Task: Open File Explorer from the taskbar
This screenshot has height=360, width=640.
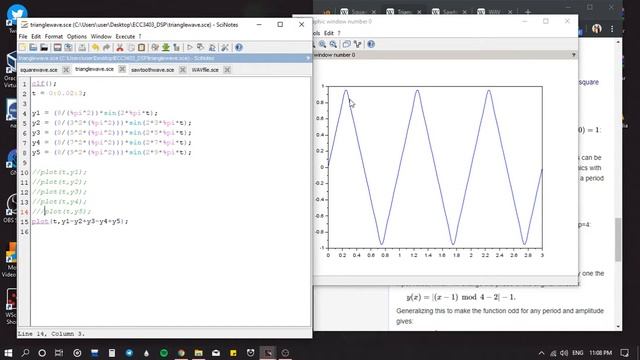Action: (198, 353)
